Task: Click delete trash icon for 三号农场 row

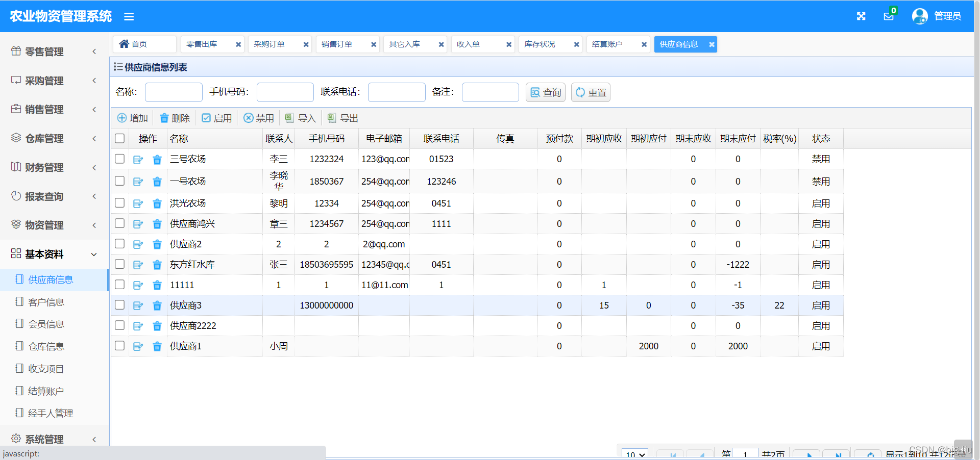Action: click(157, 160)
